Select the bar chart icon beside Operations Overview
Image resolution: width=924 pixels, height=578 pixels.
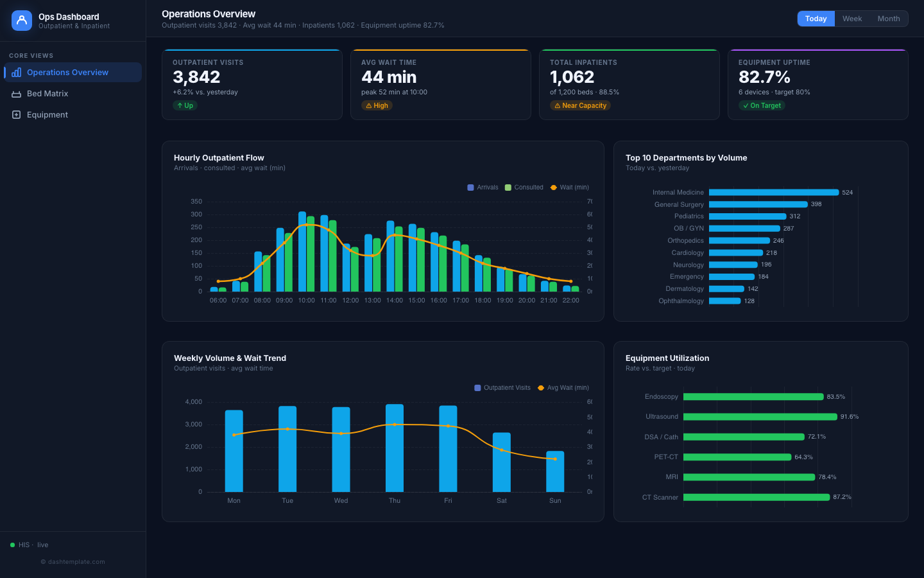pos(16,73)
